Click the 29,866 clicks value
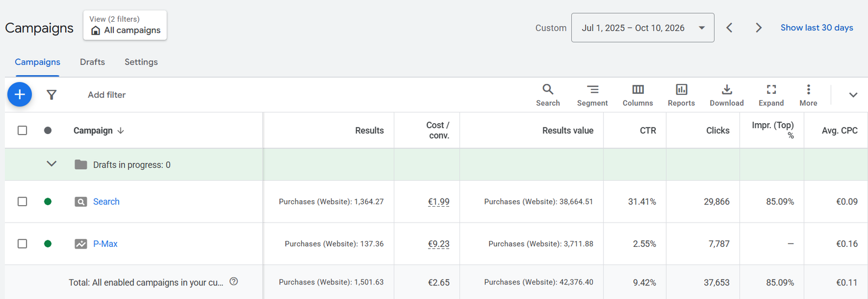 coord(717,202)
